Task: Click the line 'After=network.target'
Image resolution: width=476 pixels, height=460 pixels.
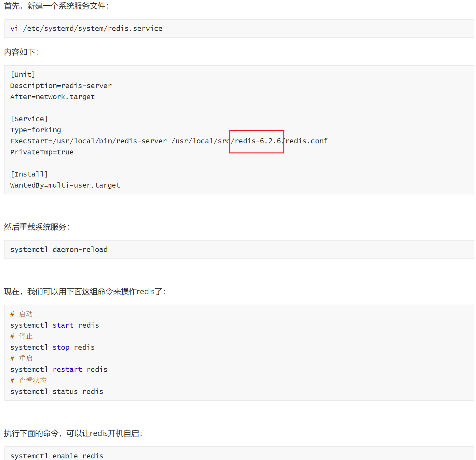Action: pos(52,97)
